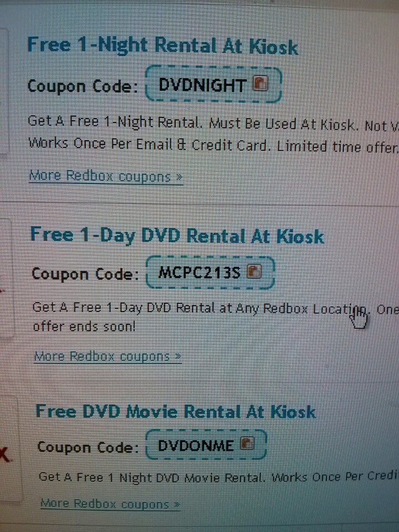The width and height of the screenshot is (399, 532).
Task: Follow More Redbox coupons link under DVDNIGHT
Action: [x=106, y=176]
